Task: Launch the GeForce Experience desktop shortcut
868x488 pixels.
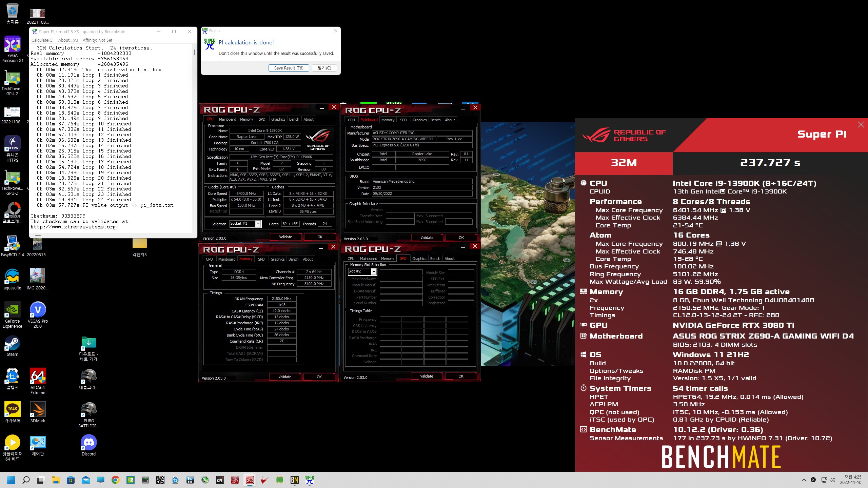Action: pos(12,315)
